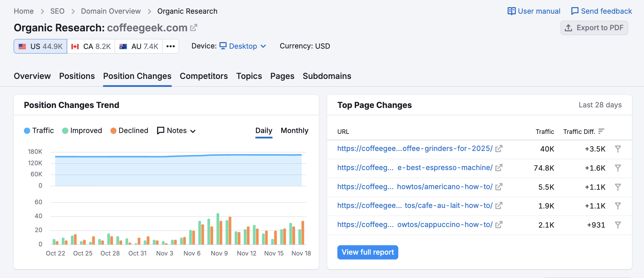Click the View full report button

pos(368,252)
